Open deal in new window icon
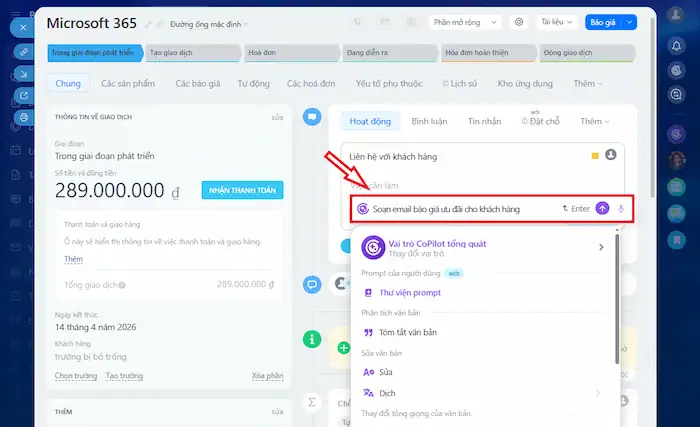The width and height of the screenshot is (700, 427). (x=24, y=95)
